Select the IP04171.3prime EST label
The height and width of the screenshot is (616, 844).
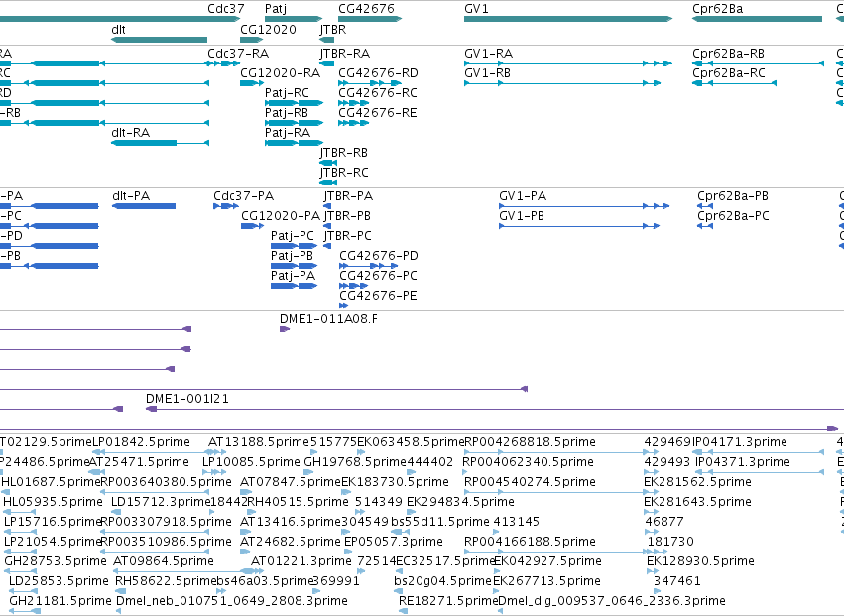(740, 442)
